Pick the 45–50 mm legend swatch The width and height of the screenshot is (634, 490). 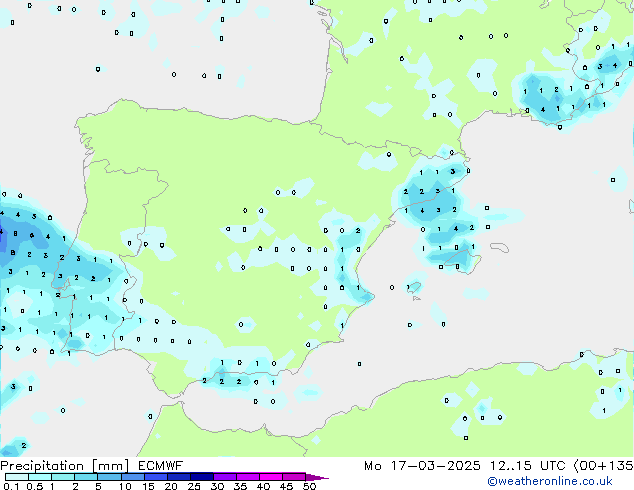click(x=294, y=477)
